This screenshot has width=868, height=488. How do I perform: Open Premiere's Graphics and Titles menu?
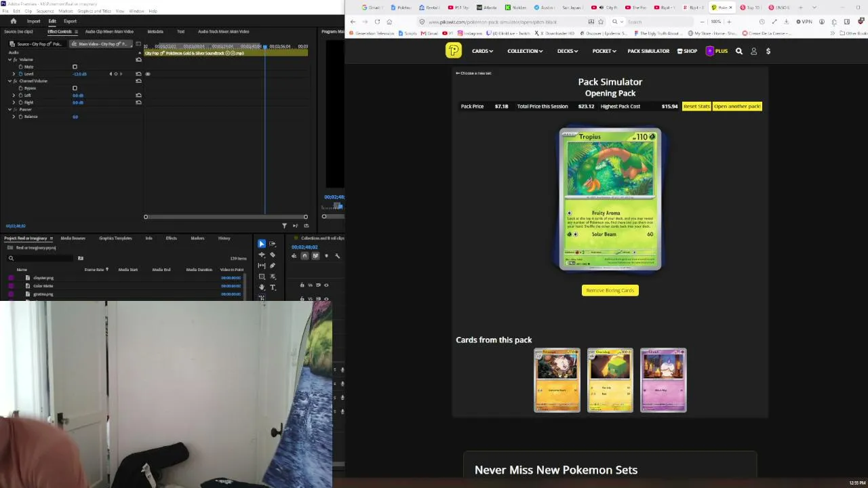coord(94,11)
